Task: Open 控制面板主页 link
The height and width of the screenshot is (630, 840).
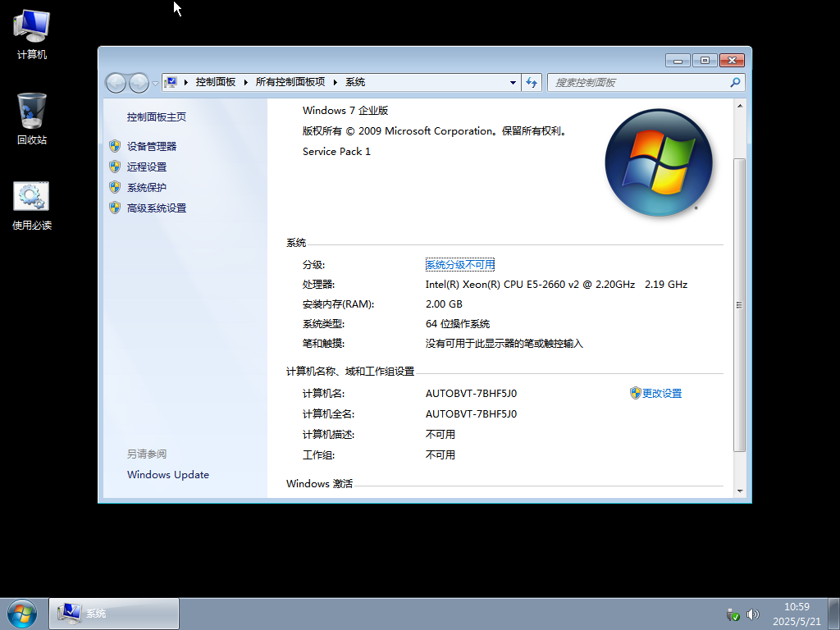Action: (x=157, y=116)
